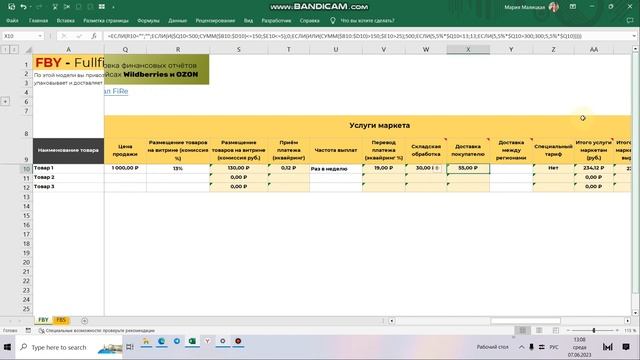Screen dimensions: 640x360
Task: Click the scissors cut icon in title bar
Action: pyautogui.click(x=67, y=7)
